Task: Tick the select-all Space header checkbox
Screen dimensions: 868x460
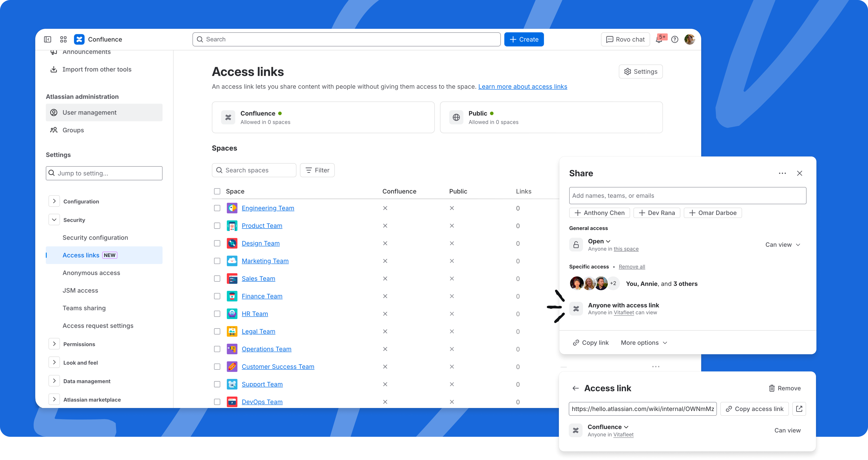Action: click(217, 191)
